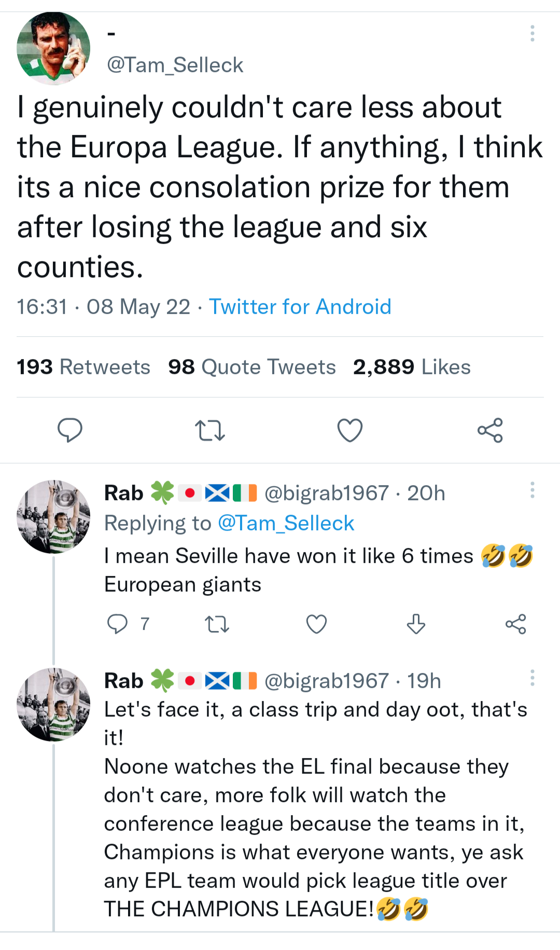This screenshot has width=560, height=950.
Task: Retweet Rab's Seville reply
Action: (x=217, y=624)
